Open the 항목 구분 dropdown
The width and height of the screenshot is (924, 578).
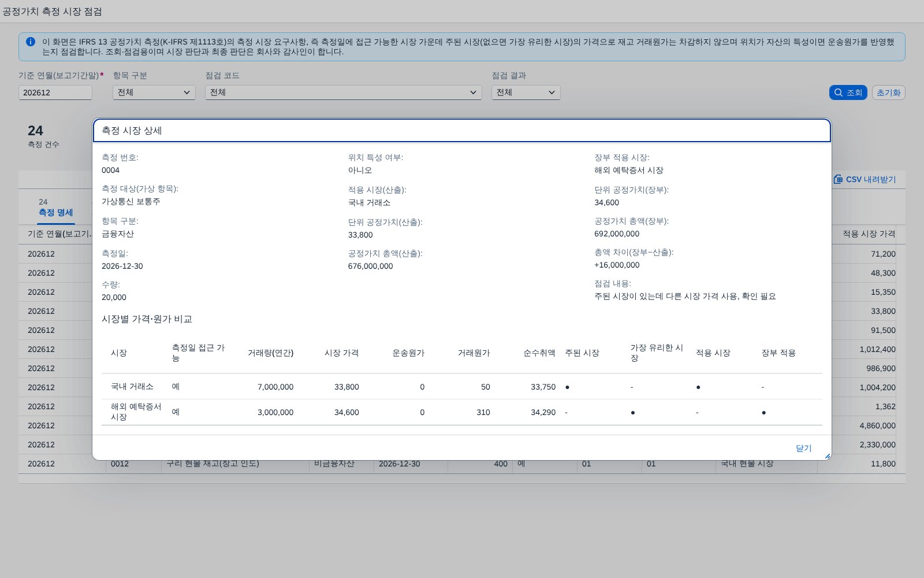154,92
